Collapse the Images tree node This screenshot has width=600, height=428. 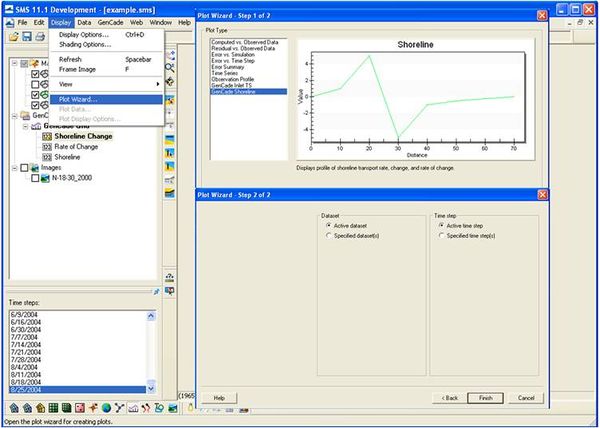coord(15,168)
